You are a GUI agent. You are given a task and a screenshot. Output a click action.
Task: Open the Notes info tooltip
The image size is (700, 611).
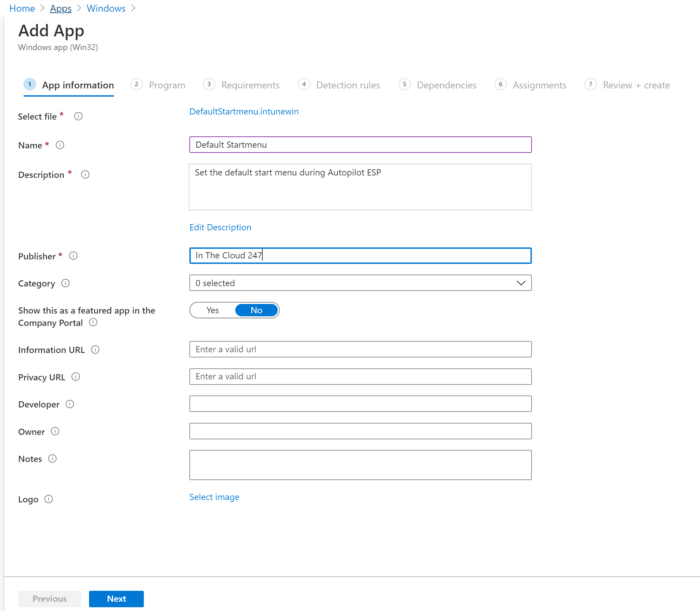tap(53, 459)
